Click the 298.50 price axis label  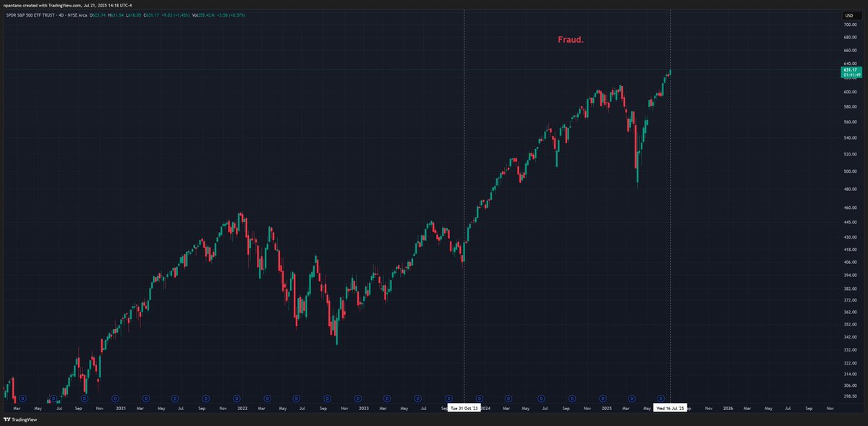(x=850, y=396)
